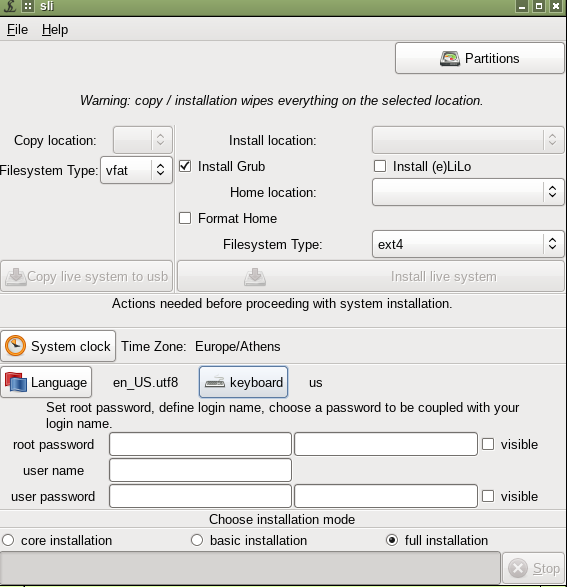This screenshot has width=567, height=587.
Task: Uncheck the Install Grub checkbox
Action: [185, 166]
